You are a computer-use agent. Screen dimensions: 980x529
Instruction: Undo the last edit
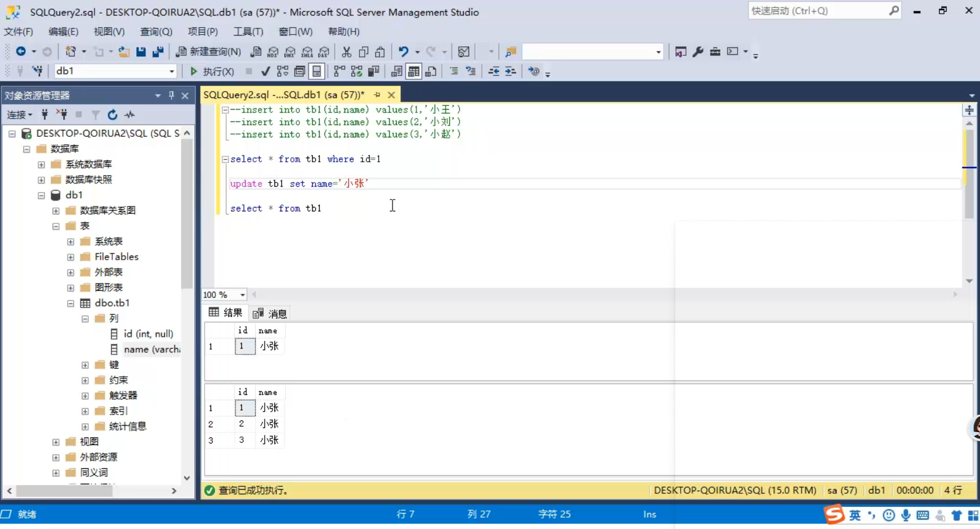point(404,52)
